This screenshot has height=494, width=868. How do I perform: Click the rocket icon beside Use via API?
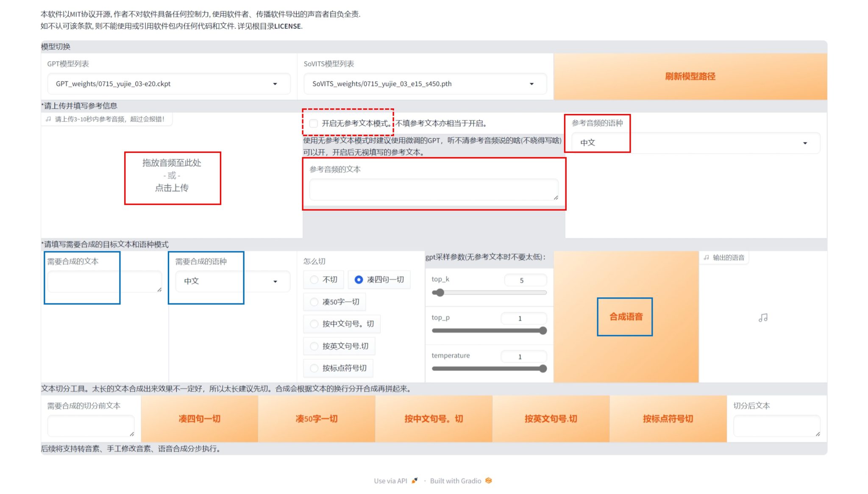[x=415, y=480]
